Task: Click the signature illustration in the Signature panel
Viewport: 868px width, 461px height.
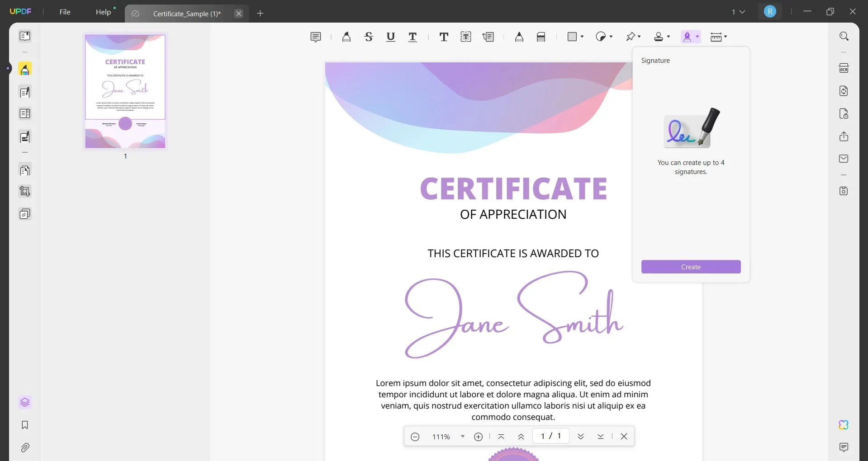Action: pos(691,128)
